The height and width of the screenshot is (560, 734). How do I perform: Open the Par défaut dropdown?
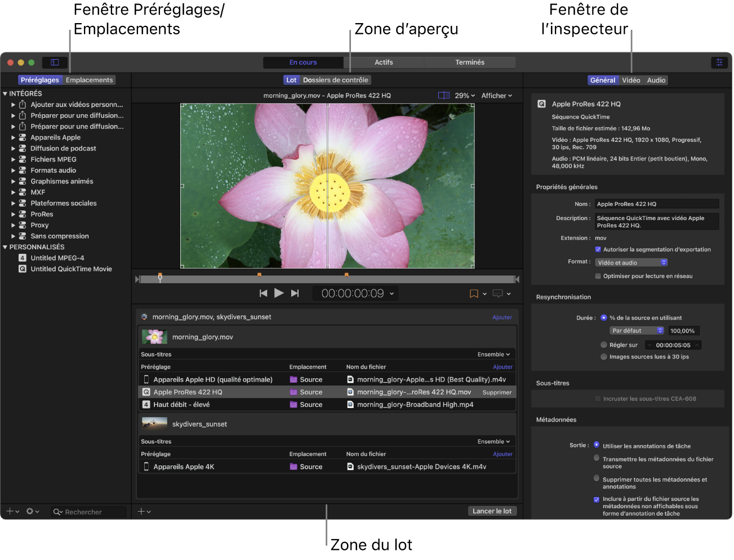[x=637, y=331]
